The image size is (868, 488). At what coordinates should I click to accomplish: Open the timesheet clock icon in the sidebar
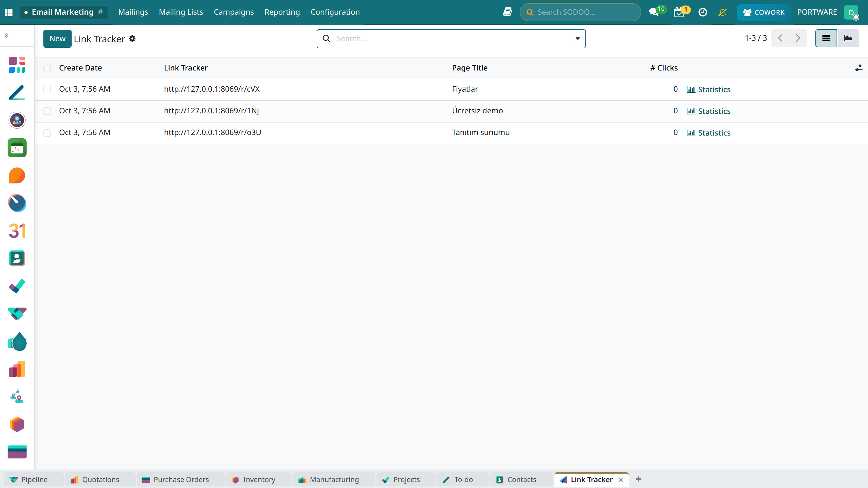pyautogui.click(x=17, y=203)
